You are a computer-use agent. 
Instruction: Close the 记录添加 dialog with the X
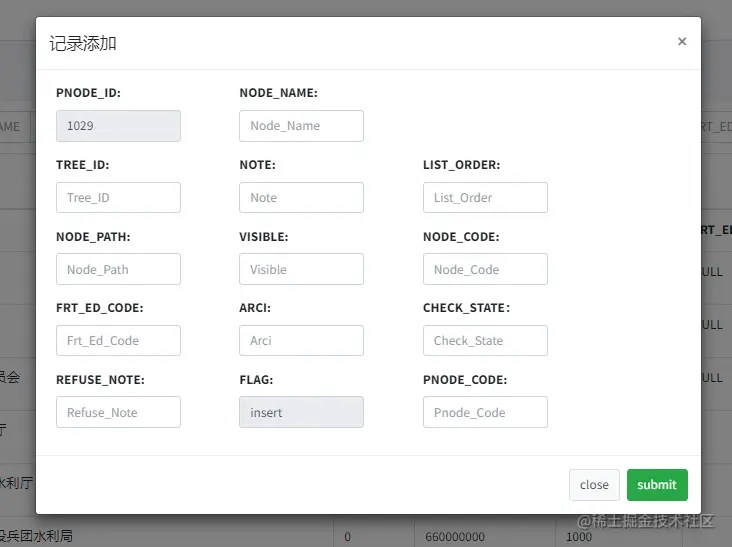click(682, 42)
